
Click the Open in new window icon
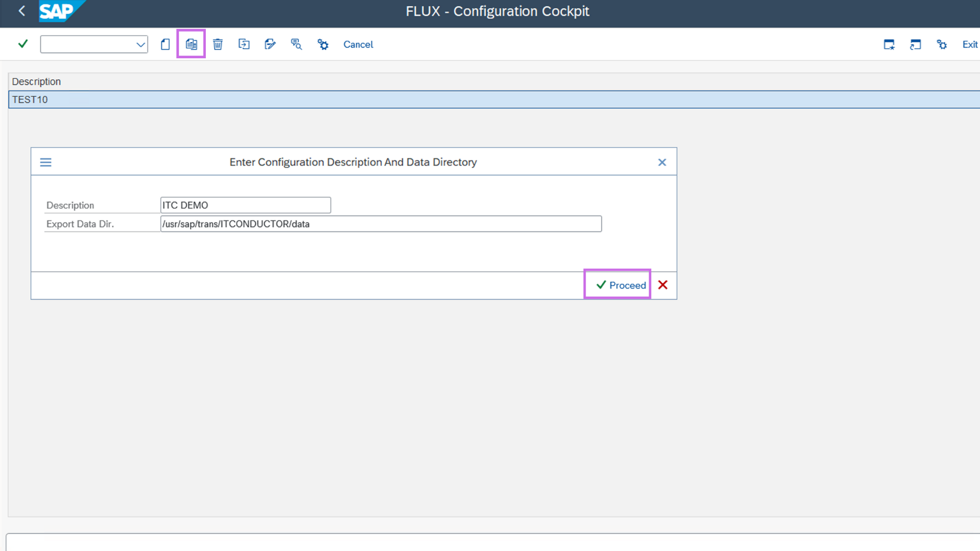(x=915, y=44)
